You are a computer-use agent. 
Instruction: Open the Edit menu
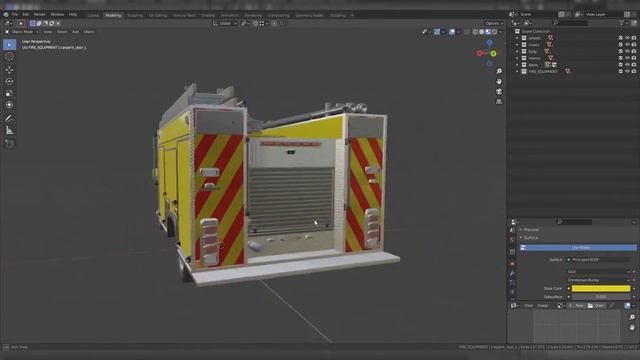coord(26,15)
